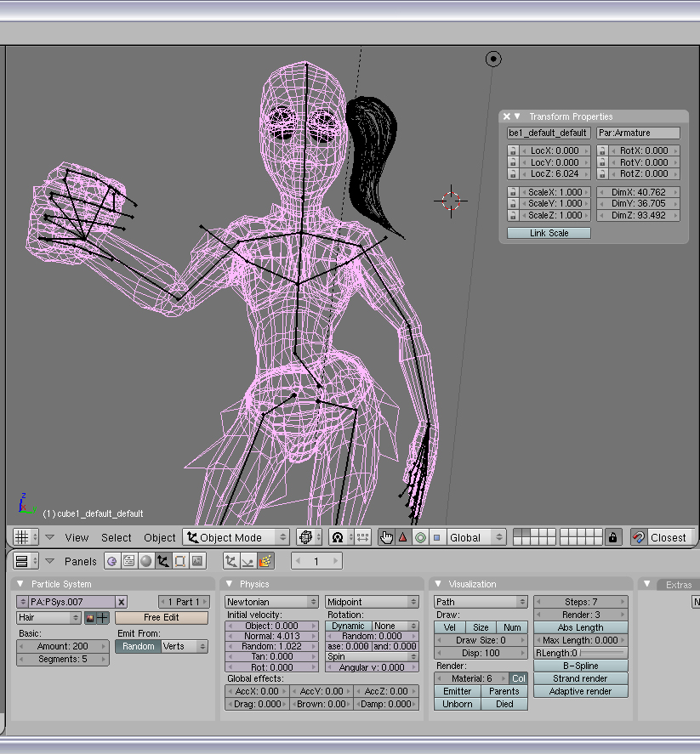Click the Free Edit button
Image resolution: width=700 pixels, height=754 pixels.
[161, 617]
